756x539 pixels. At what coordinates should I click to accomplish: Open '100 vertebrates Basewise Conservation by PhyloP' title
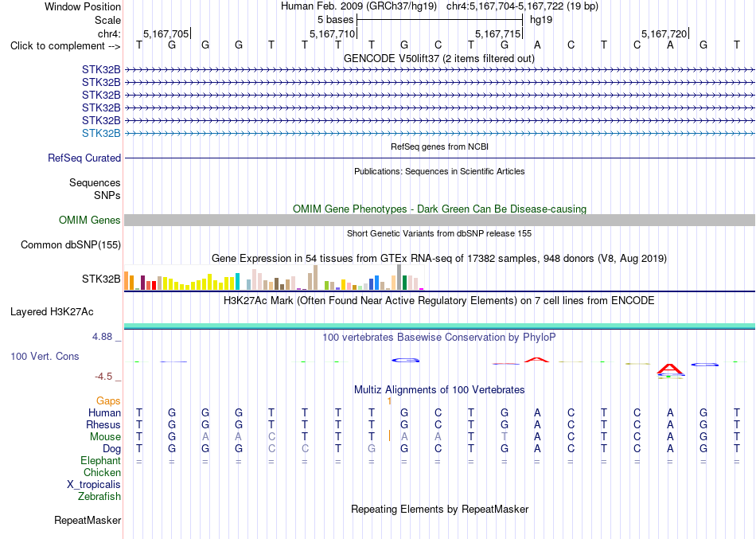[x=439, y=338]
